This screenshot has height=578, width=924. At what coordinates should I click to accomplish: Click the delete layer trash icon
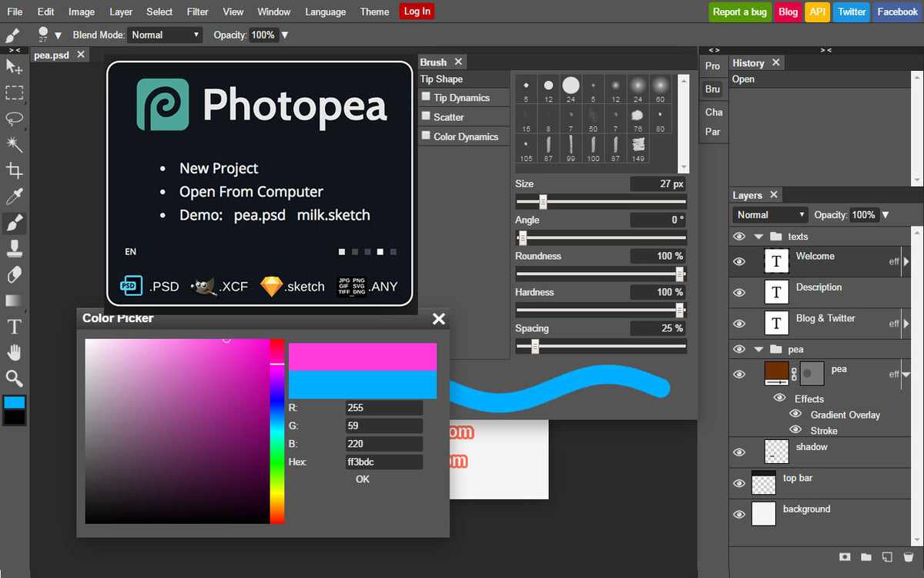point(908,556)
